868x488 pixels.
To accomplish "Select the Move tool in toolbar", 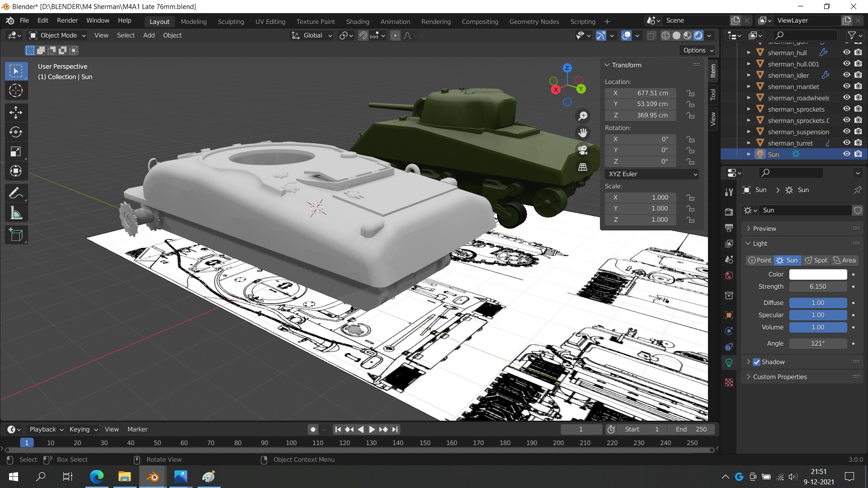I will [x=16, y=112].
